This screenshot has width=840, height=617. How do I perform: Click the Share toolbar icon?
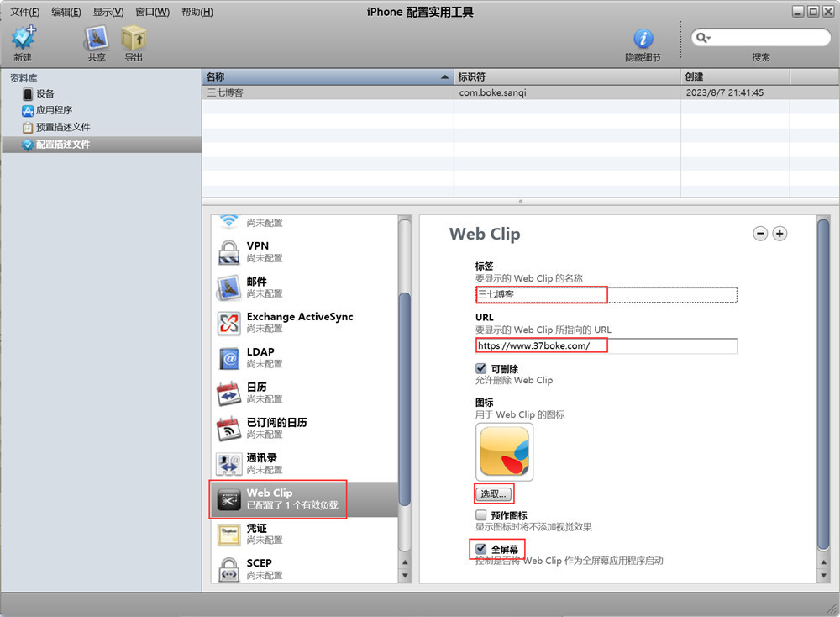(97, 39)
